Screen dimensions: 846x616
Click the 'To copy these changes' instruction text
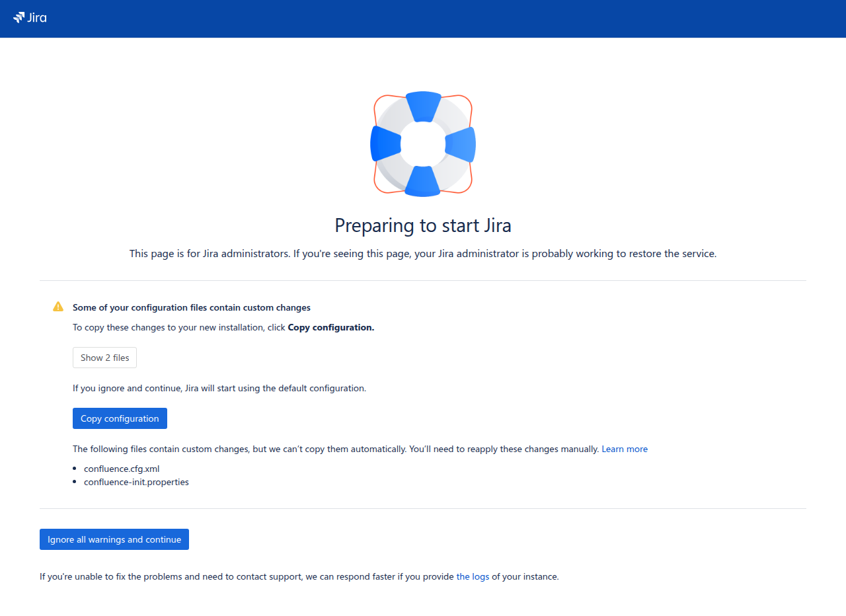223,327
